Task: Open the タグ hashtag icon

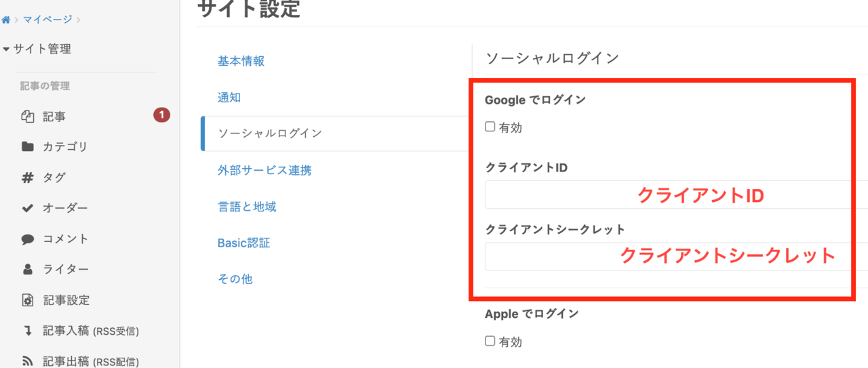Action: (x=28, y=178)
